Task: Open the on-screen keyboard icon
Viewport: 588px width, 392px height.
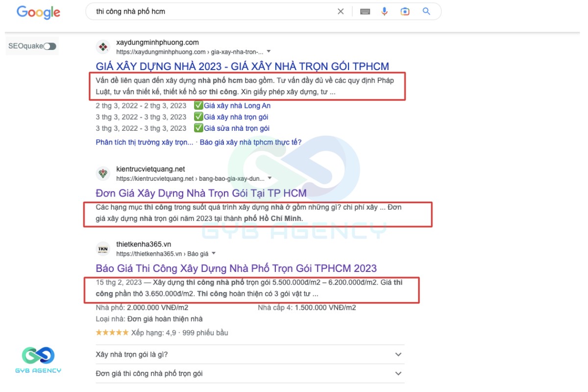Action: tap(365, 11)
